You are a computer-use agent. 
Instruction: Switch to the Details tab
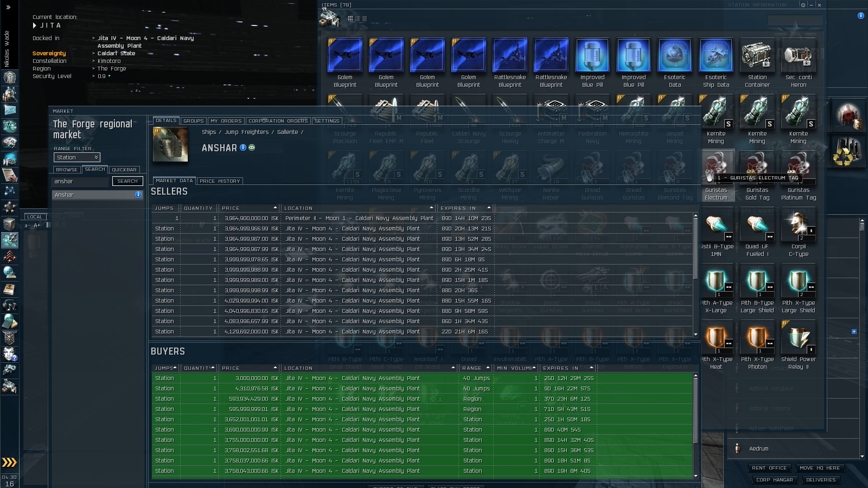tap(166, 120)
